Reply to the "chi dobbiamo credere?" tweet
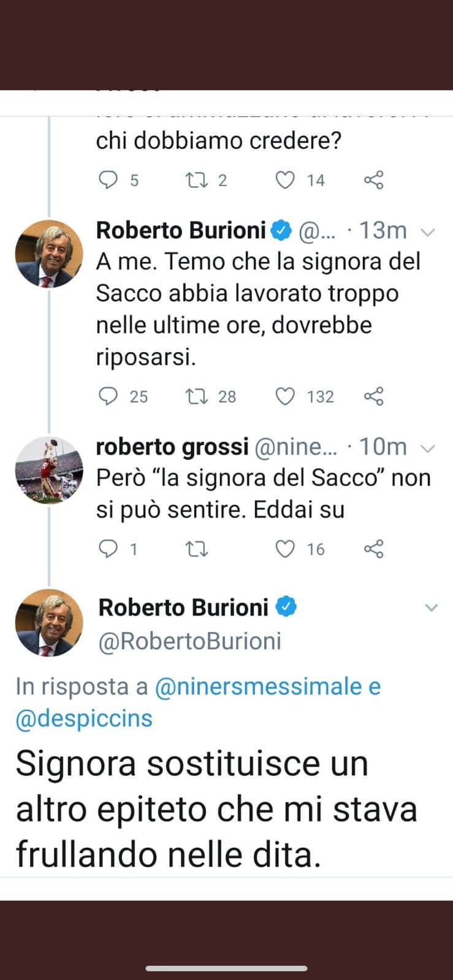This screenshot has width=453, height=980. tap(108, 180)
